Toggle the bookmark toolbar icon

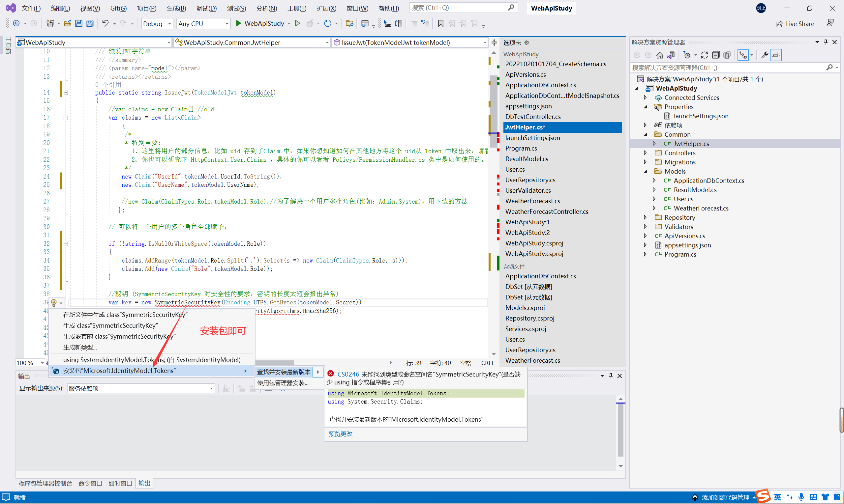pyautogui.click(x=440, y=23)
